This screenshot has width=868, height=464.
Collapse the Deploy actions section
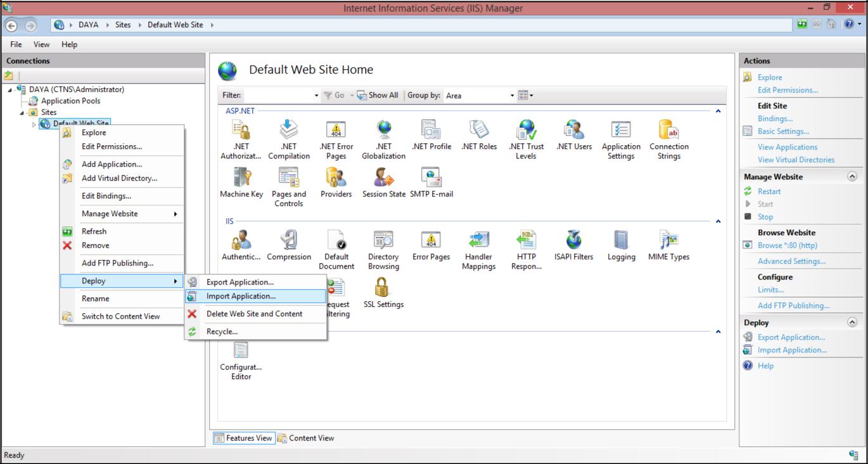coord(852,323)
